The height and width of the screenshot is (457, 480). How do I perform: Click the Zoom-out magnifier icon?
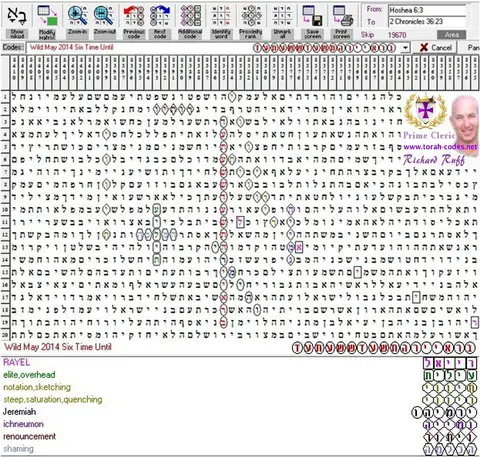(x=104, y=16)
